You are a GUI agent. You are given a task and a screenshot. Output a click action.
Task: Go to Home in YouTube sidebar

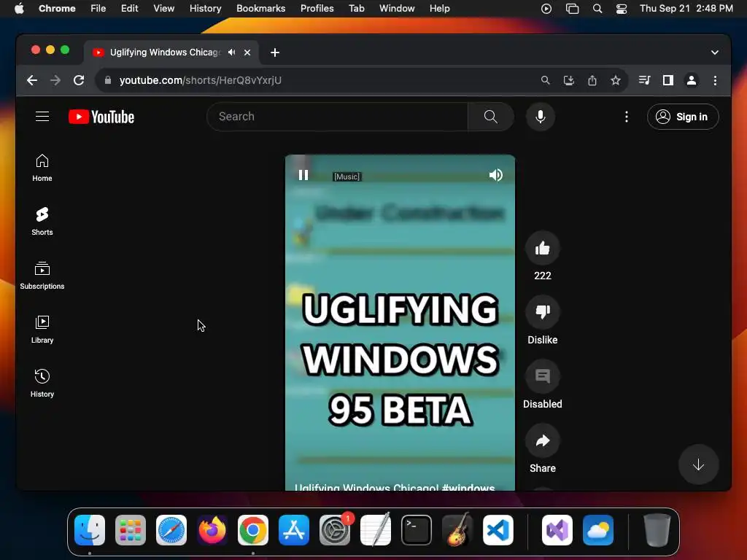(42, 168)
